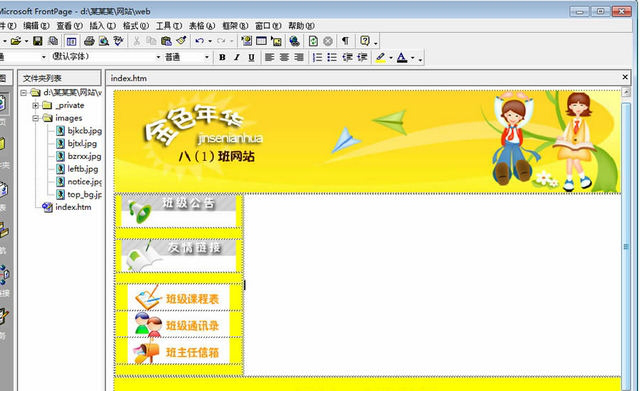The image size is (640, 406).
Task: Open the 表格 menu
Action: [202, 26]
